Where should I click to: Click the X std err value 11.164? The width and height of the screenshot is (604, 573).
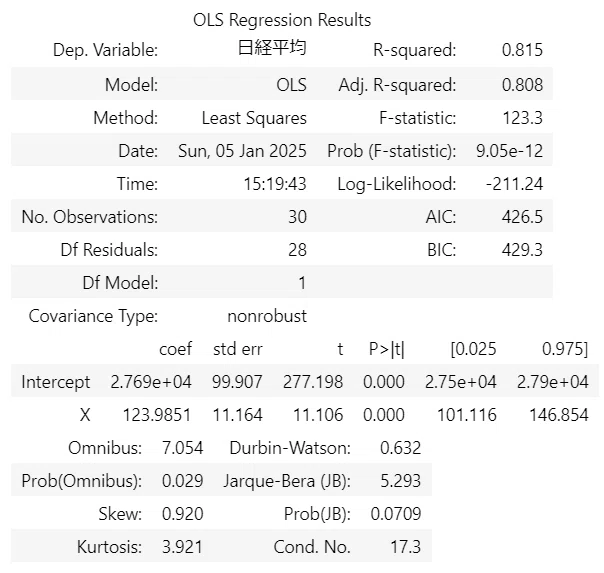(x=237, y=416)
